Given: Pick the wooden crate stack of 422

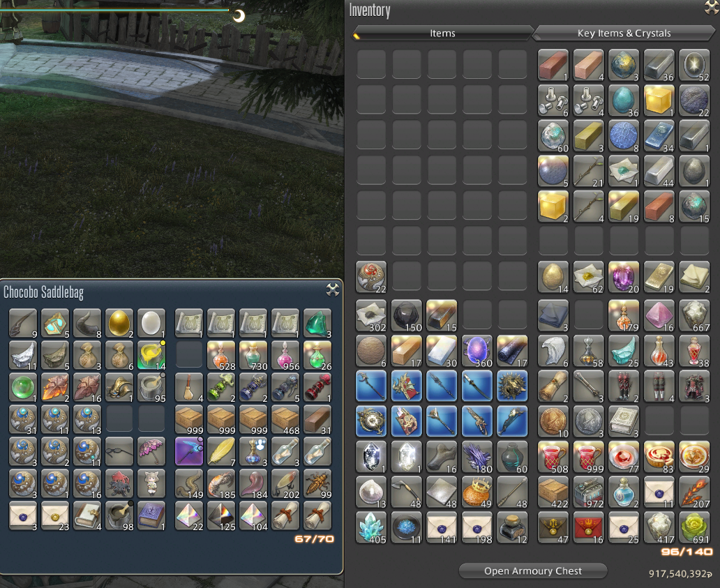Looking at the screenshot, I should click(553, 492).
